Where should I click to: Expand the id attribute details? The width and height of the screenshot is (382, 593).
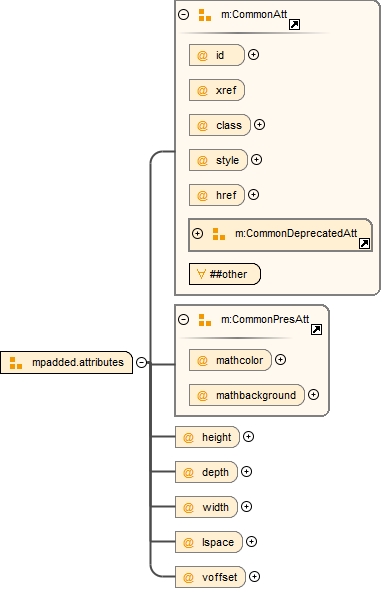click(x=253, y=55)
